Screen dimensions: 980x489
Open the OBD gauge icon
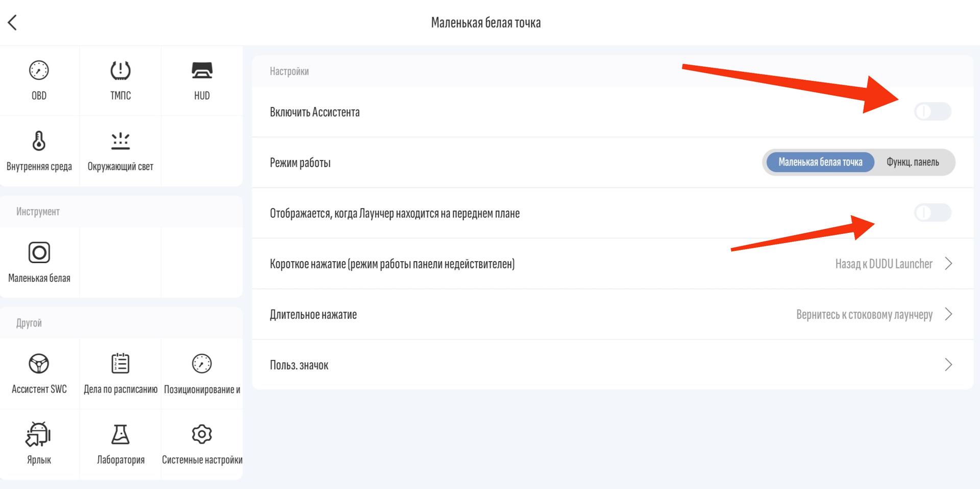coord(39,70)
